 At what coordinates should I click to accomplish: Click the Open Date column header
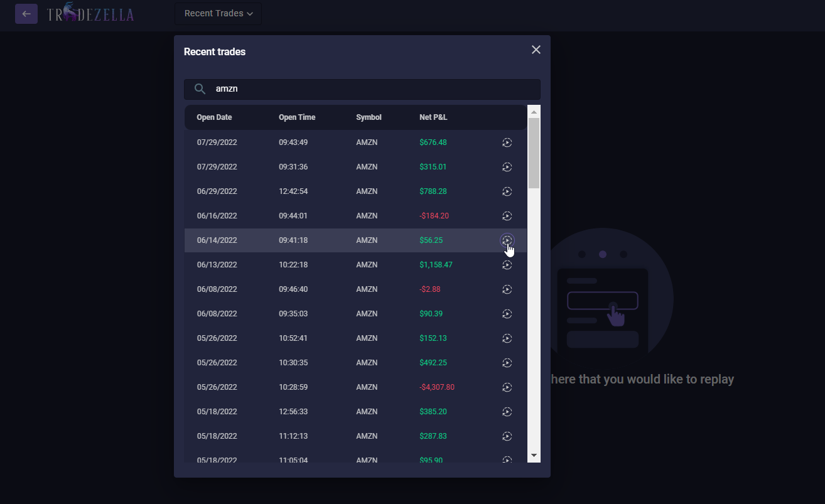click(214, 117)
